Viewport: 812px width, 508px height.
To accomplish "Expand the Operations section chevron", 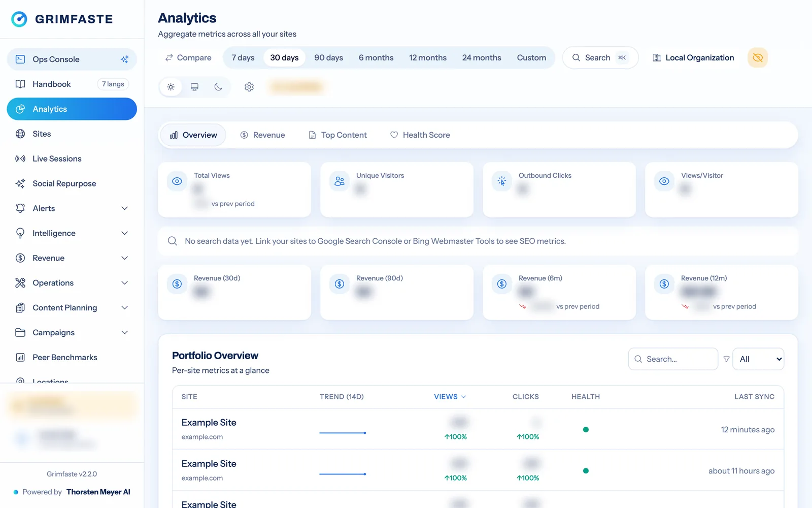I will point(125,283).
